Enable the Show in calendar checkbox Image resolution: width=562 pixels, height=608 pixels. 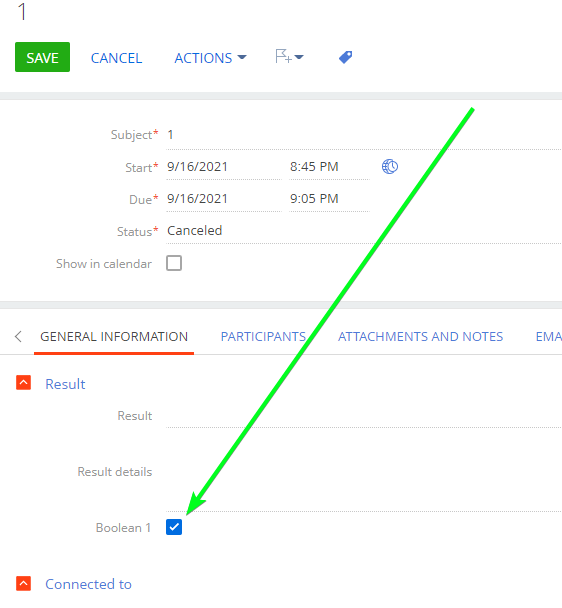coord(174,263)
